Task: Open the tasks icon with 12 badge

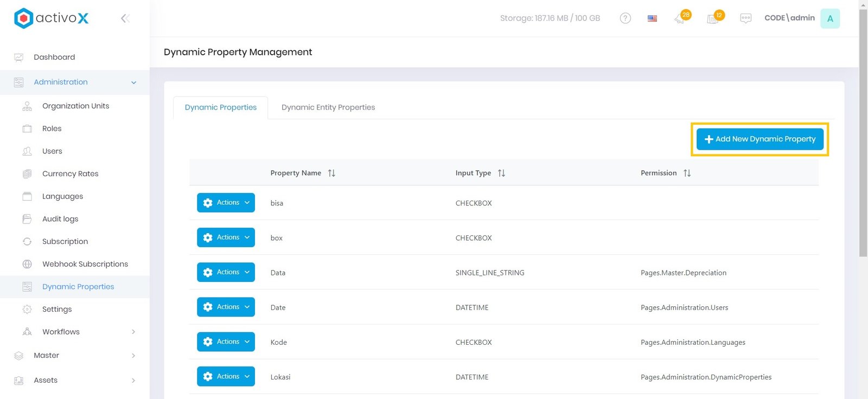Action: coord(713,18)
